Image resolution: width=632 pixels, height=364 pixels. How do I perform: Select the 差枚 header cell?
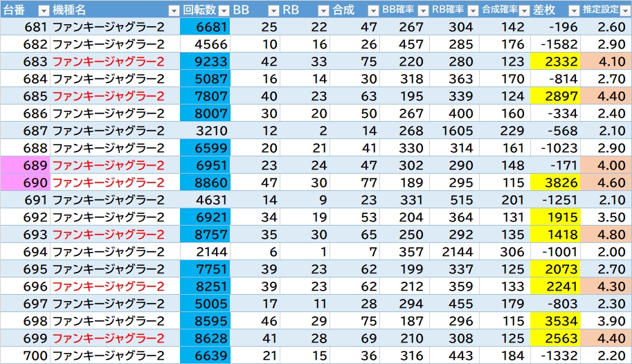pos(555,10)
